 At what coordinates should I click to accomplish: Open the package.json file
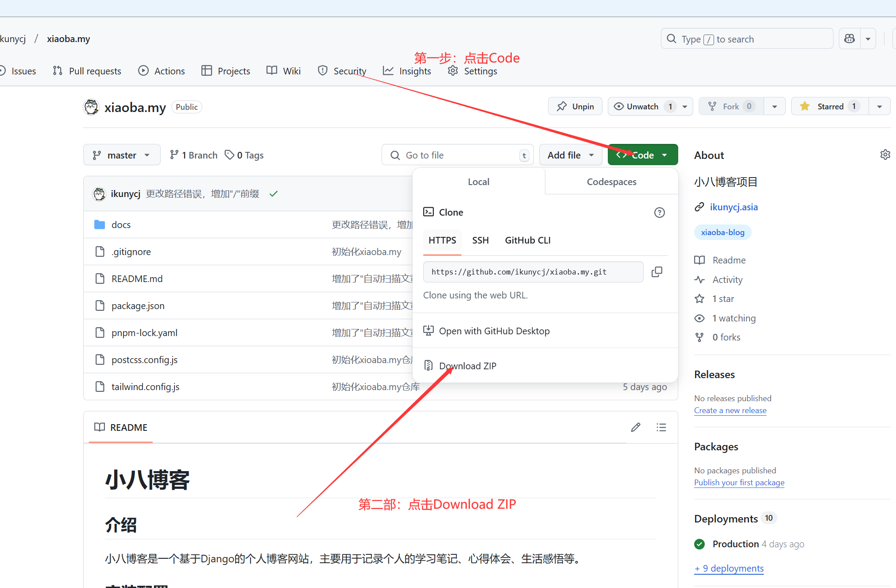138,306
